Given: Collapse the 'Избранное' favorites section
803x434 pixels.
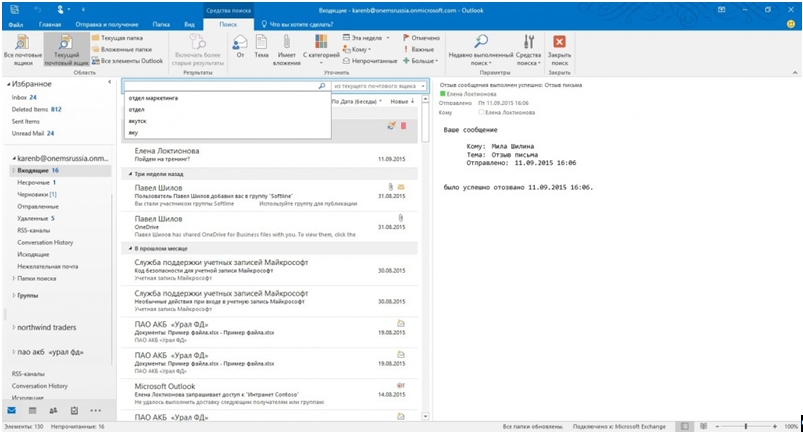Looking at the screenshot, I should point(8,84).
